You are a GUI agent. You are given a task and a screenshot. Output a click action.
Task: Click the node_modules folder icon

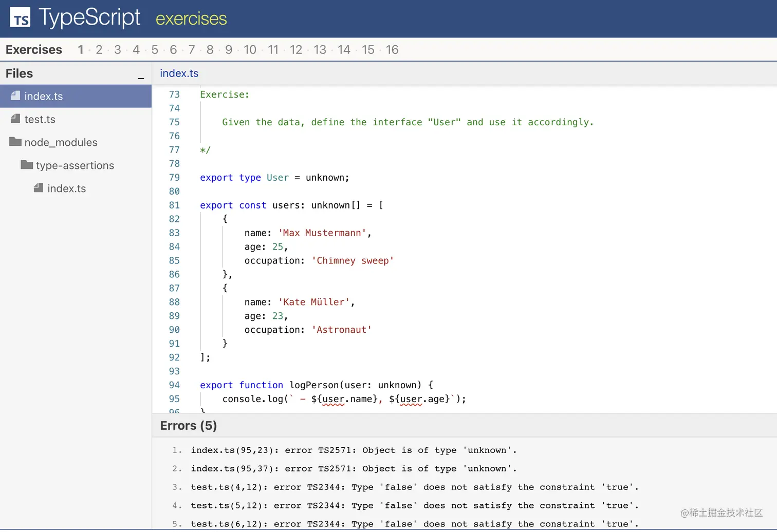[x=15, y=141]
